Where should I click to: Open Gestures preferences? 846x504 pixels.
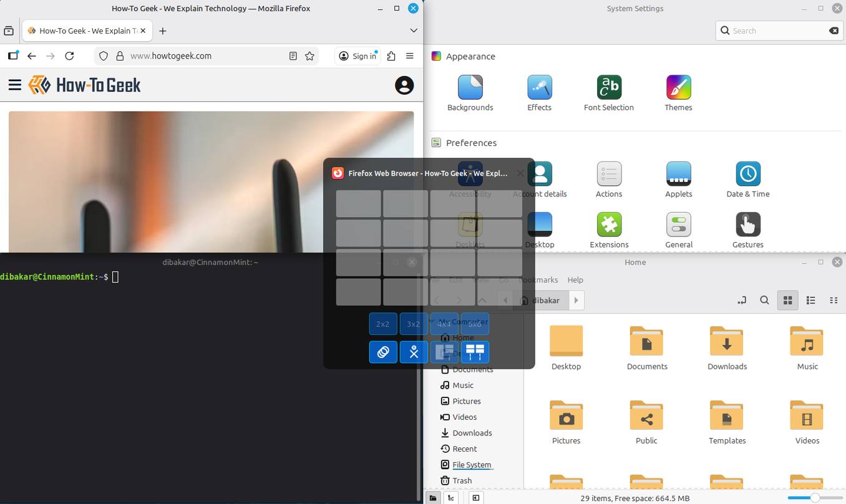(x=748, y=230)
